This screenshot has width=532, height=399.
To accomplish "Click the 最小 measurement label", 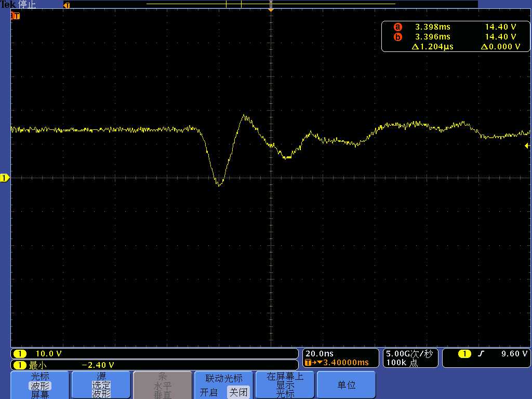I will 37,365.
